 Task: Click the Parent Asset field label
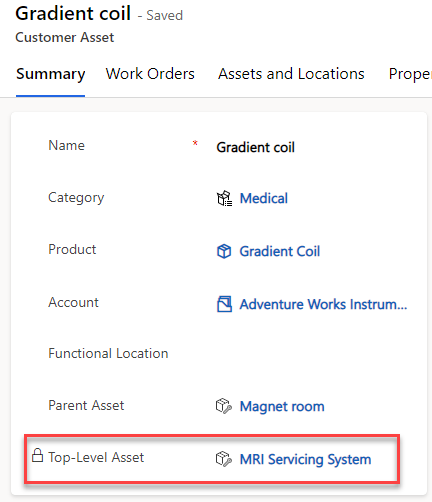point(86,405)
